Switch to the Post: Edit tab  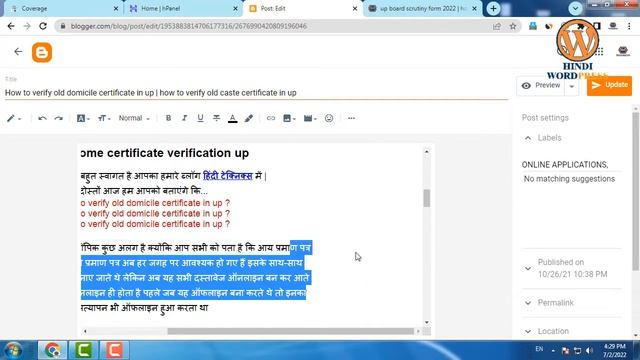302,9
